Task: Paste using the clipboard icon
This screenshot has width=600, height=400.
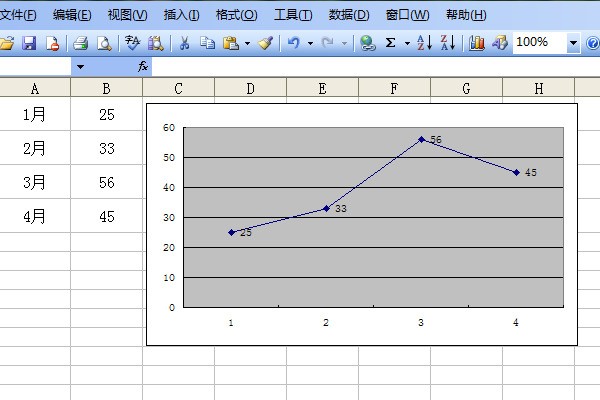Action: click(231, 43)
